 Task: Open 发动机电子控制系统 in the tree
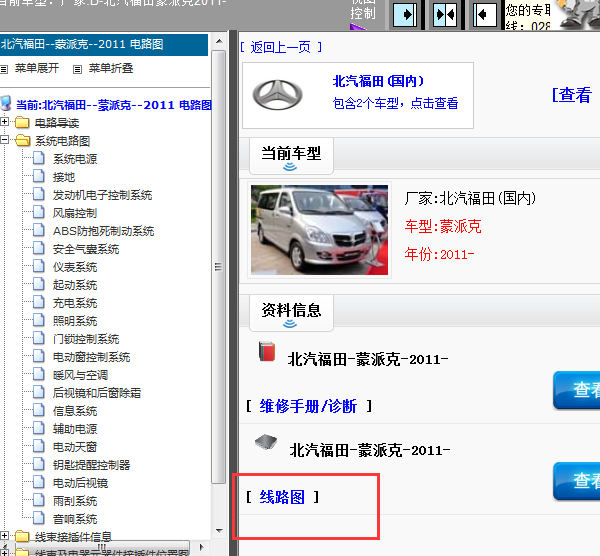coord(103,195)
